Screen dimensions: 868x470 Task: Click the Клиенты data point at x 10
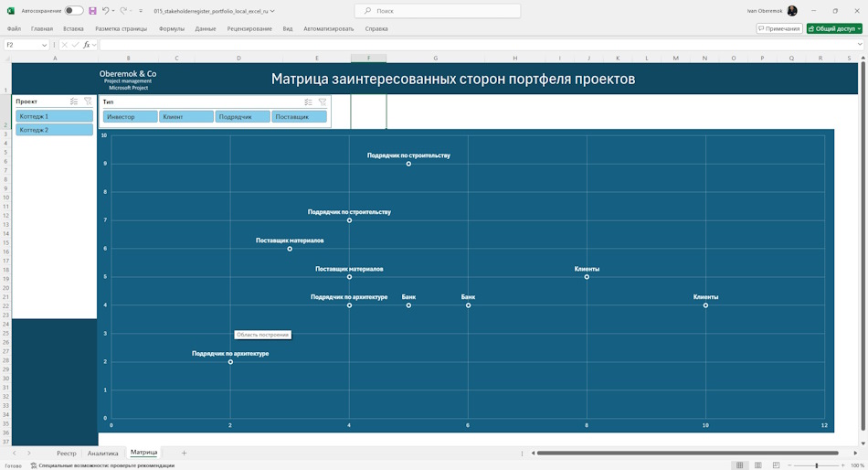(705, 305)
